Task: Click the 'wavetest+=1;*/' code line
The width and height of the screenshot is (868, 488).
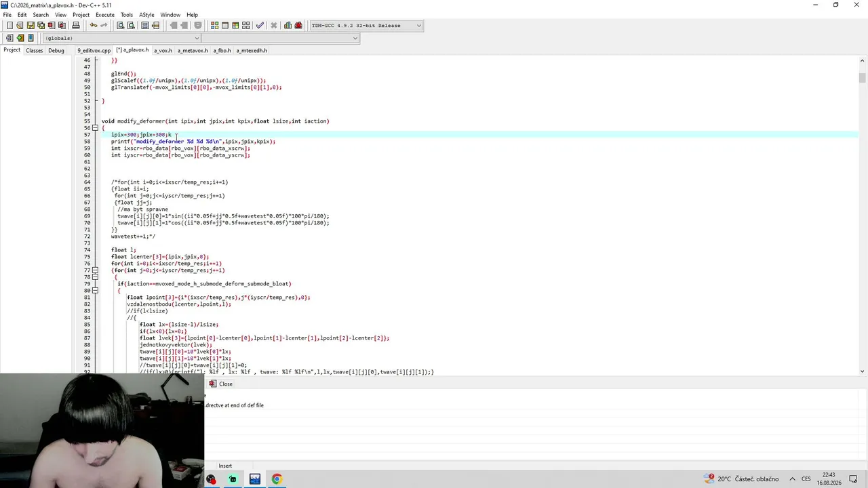Action: [133, 237]
